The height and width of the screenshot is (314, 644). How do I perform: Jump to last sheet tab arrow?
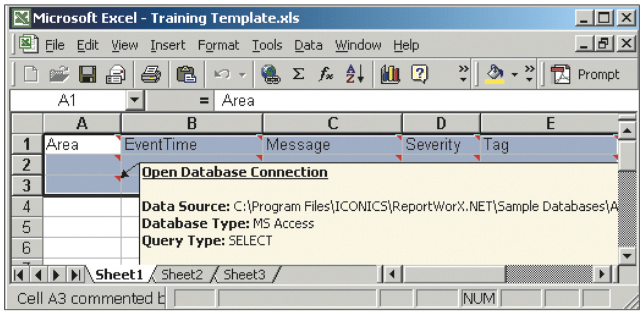pyautogui.click(x=76, y=274)
